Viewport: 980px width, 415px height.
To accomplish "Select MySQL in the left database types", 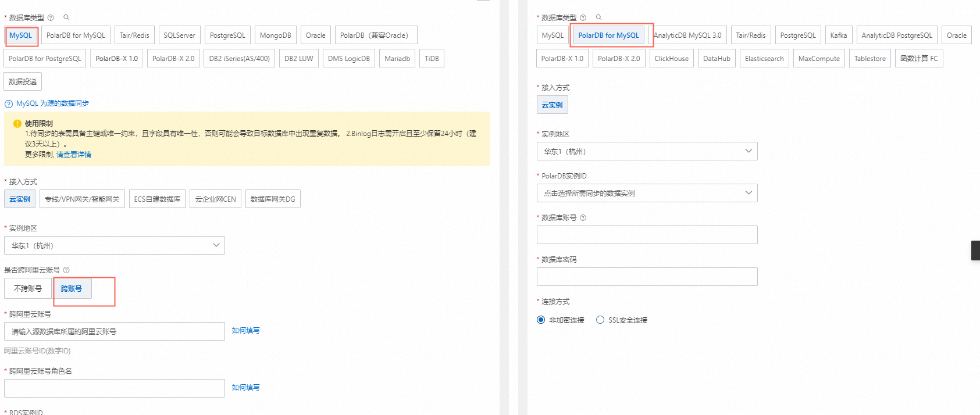I will click(x=21, y=35).
